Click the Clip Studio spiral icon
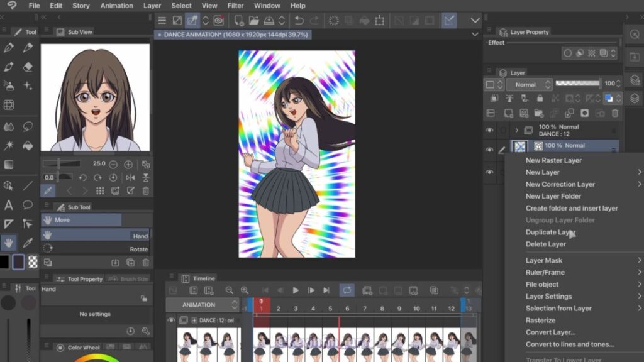Viewport: 644px width, 362px height. pos(218,20)
